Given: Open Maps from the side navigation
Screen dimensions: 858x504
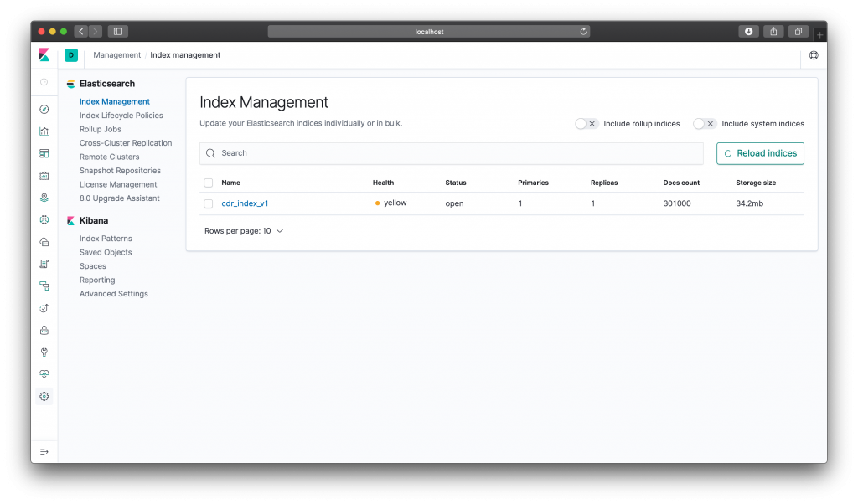Looking at the screenshot, I should tap(44, 198).
